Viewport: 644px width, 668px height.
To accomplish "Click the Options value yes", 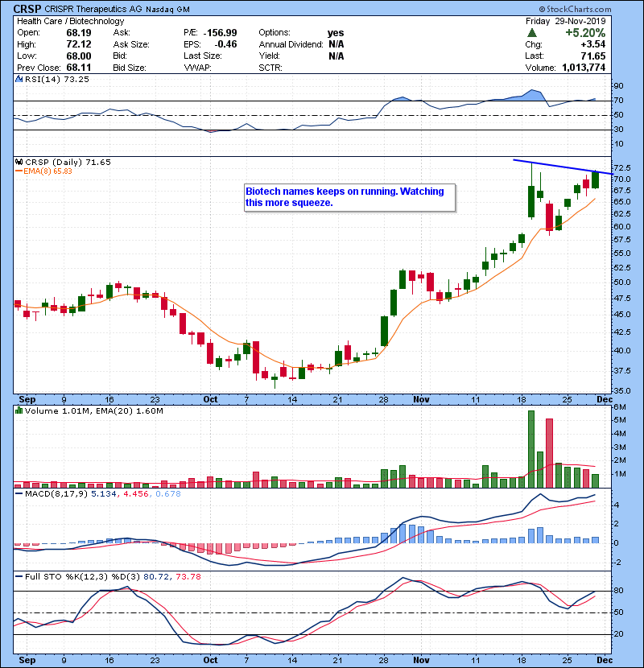I will point(336,33).
